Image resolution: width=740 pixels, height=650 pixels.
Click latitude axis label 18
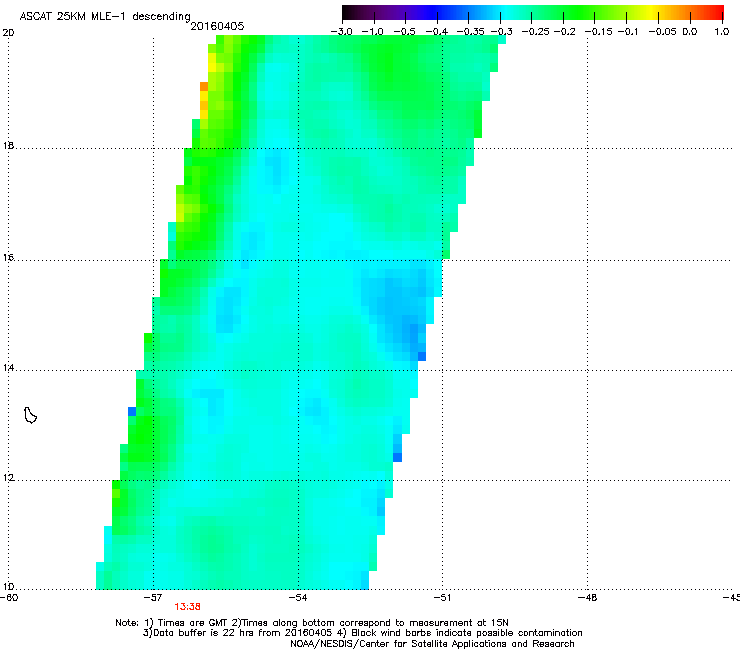(8, 146)
